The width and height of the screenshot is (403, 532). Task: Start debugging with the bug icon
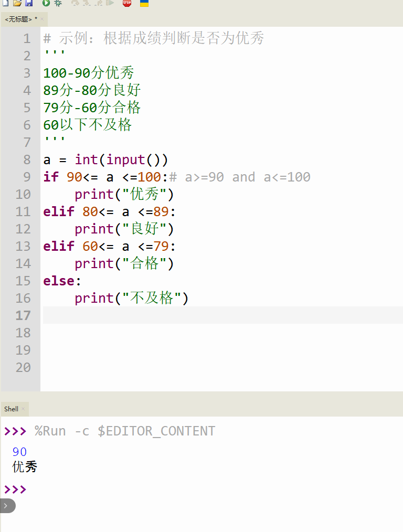pyautogui.click(x=58, y=3)
